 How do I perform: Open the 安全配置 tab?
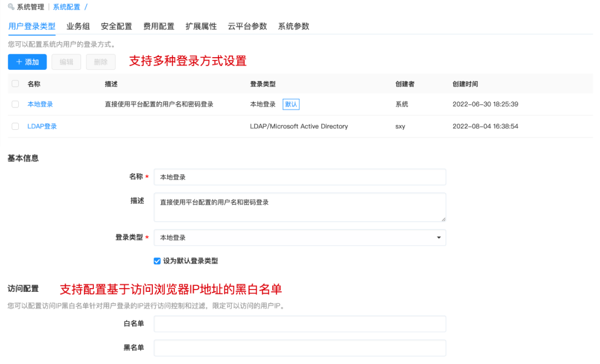pyautogui.click(x=116, y=26)
